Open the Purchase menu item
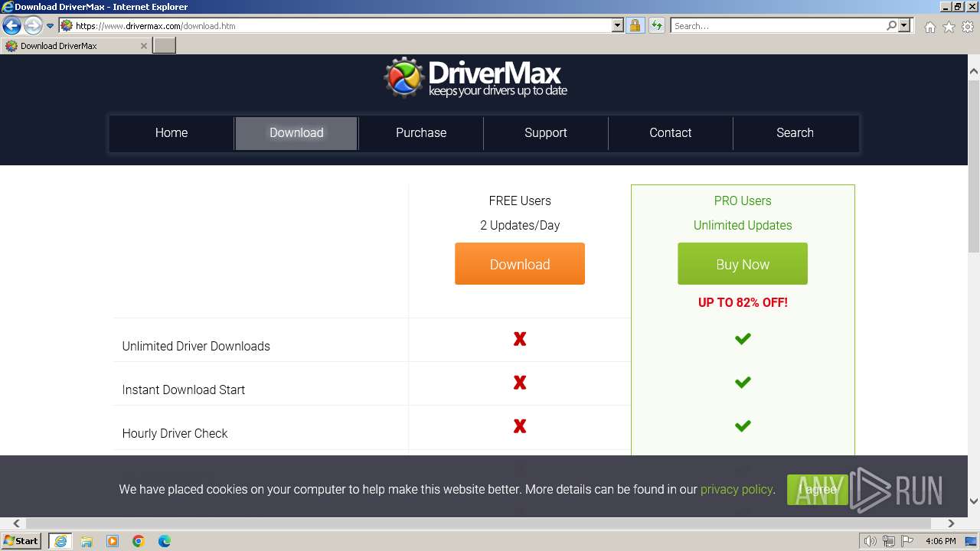 (x=421, y=132)
